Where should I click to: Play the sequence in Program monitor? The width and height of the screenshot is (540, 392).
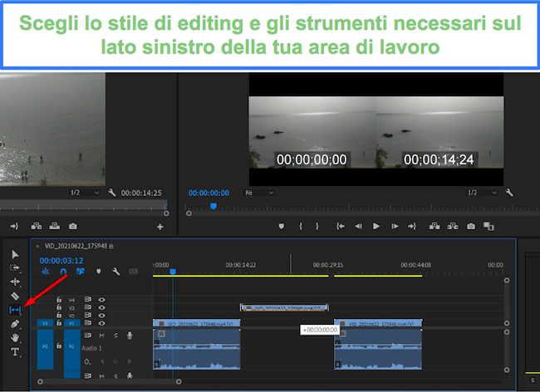point(376,226)
